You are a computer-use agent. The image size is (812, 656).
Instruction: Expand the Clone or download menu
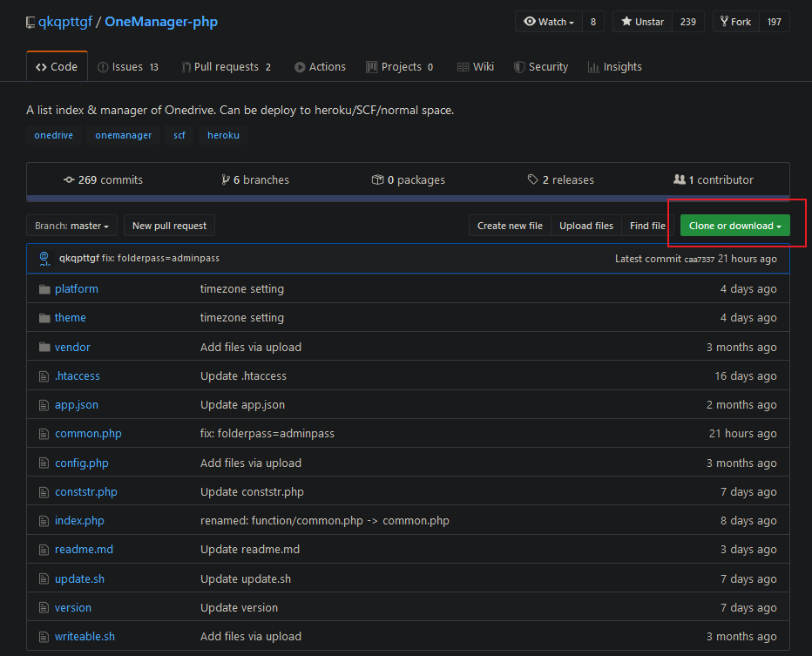coord(734,226)
